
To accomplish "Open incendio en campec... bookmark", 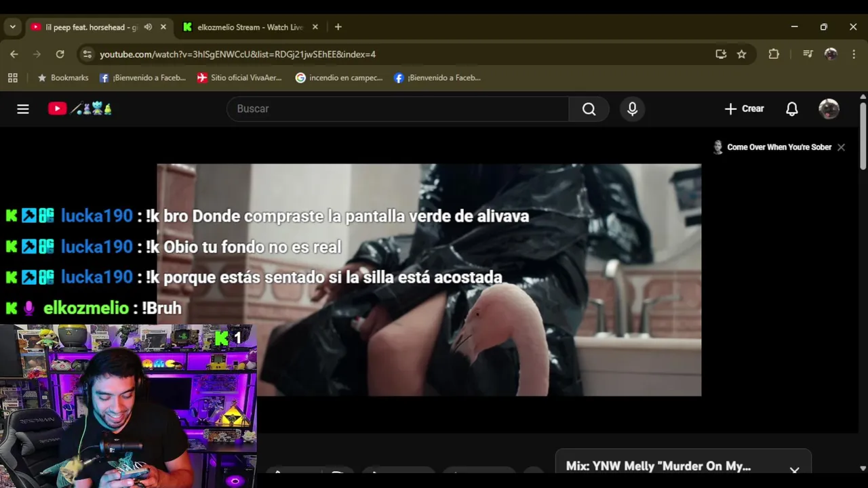I will (x=339, y=78).
